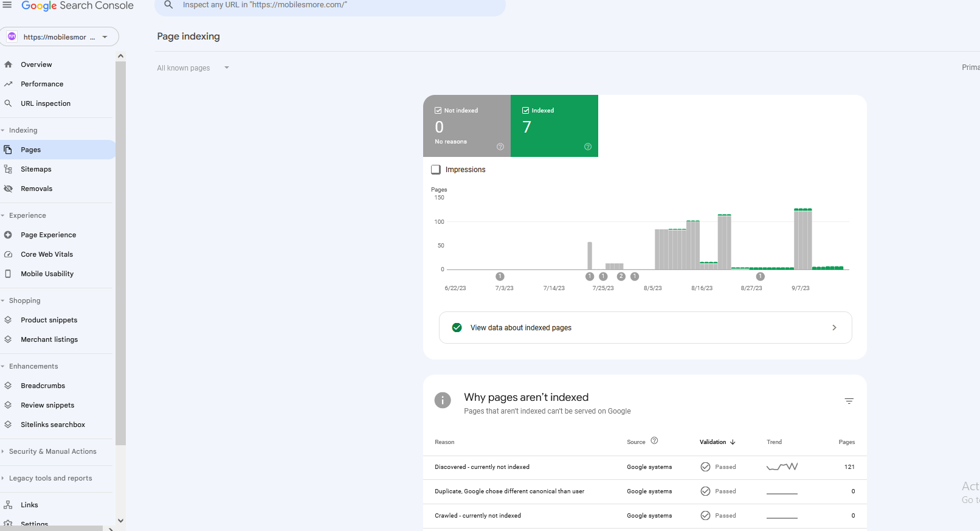Click the Mobile Usability phone icon
This screenshot has width=980, height=531.
click(x=8, y=274)
